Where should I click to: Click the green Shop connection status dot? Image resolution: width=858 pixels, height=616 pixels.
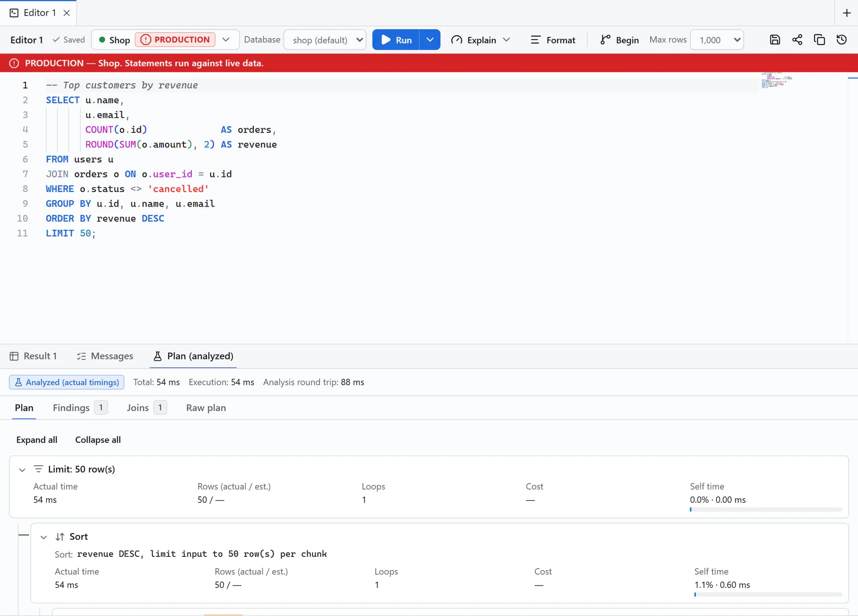click(102, 40)
